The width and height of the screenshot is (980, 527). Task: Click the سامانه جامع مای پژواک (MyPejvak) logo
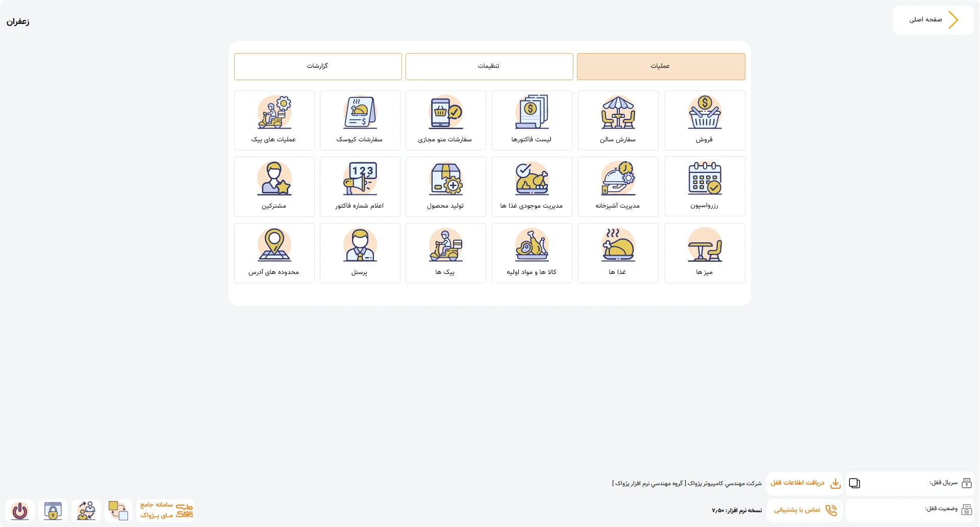[166, 510]
